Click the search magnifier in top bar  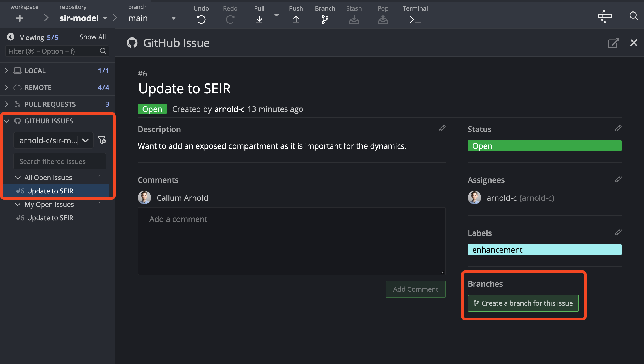tap(634, 16)
